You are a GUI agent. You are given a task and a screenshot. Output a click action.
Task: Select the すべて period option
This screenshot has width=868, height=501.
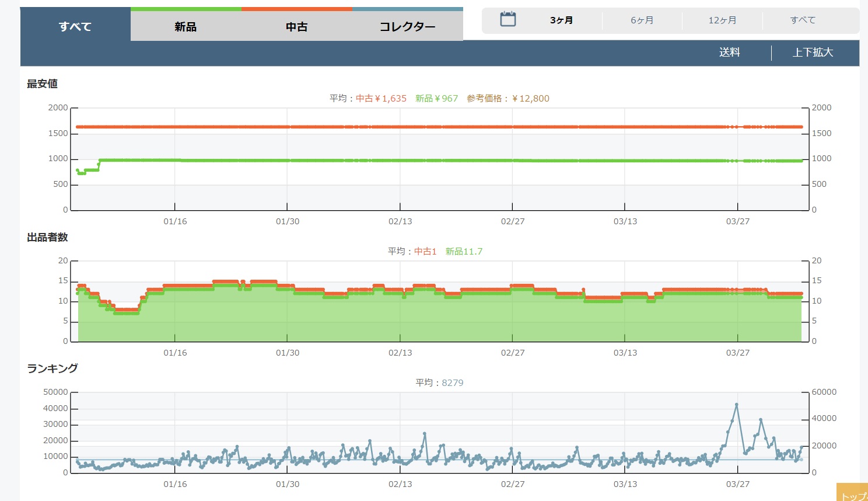[803, 20]
